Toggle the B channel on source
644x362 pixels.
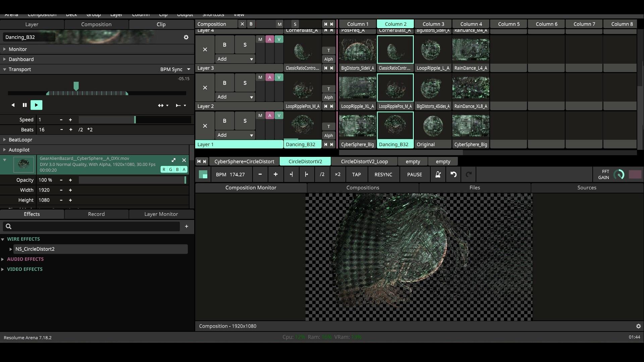pos(177,170)
